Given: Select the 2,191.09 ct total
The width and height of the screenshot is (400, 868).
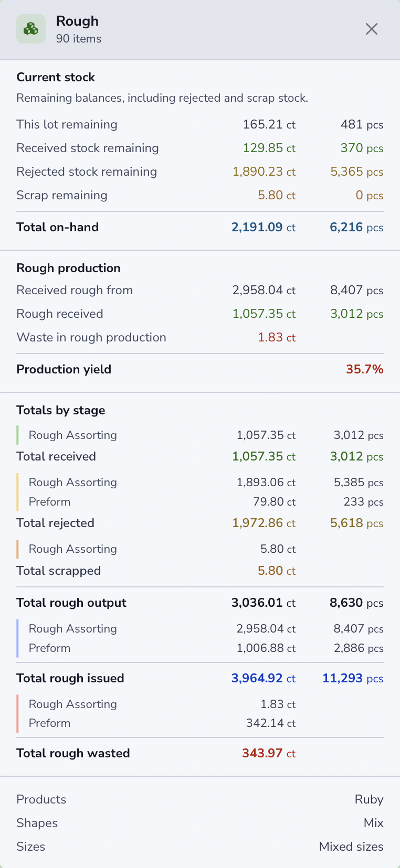Looking at the screenshot, I should [264, 227].
